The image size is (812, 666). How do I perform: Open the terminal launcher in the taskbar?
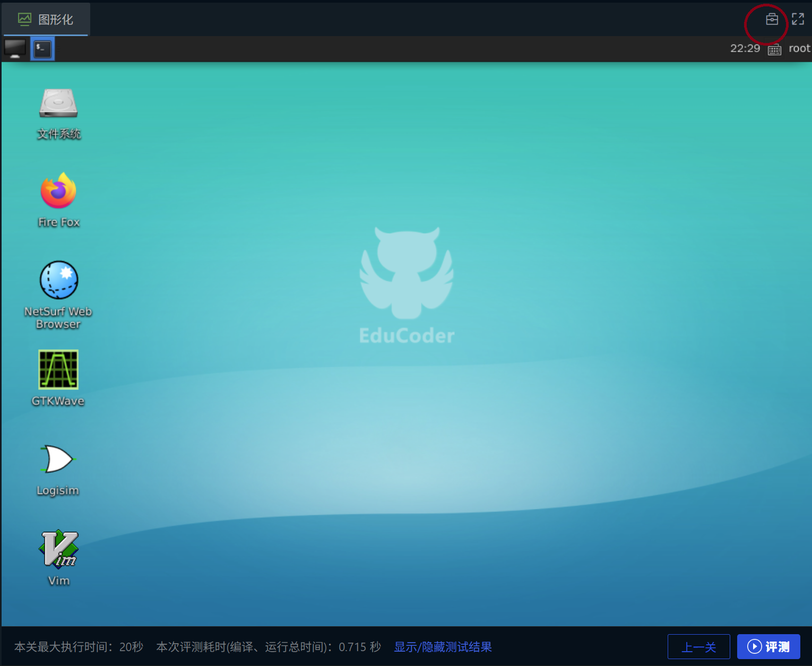[x=42, y=49]
